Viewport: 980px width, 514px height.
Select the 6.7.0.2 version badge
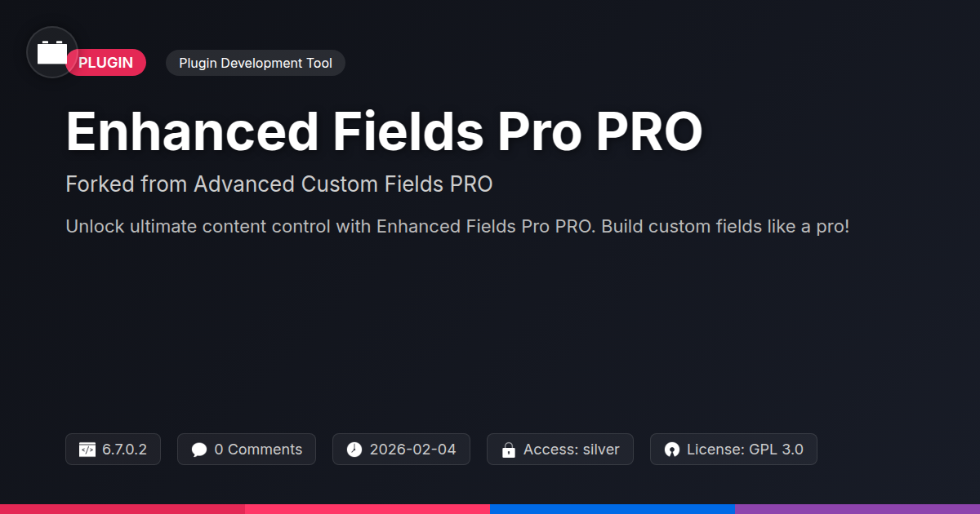(113, 450)
